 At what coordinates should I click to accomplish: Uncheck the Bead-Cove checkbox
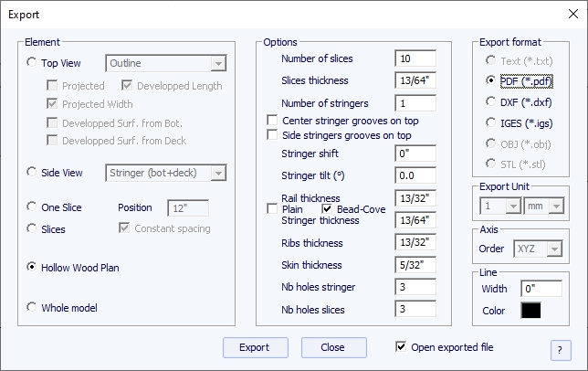(x=327, y=208)
